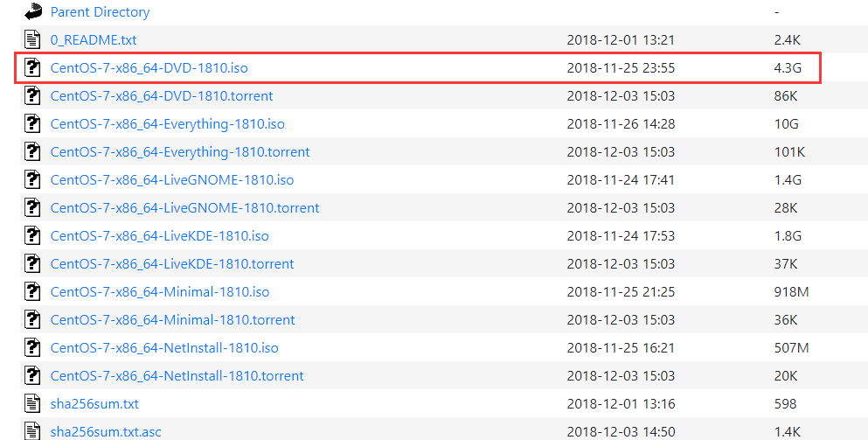Click the date 2018-11-25 16:21
The image size is (868, 440).
[x=621, y=348]
